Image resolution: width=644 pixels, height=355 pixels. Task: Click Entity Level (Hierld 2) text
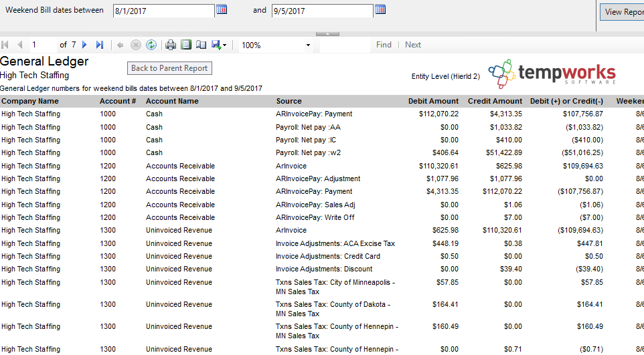(x=446, y=76)
